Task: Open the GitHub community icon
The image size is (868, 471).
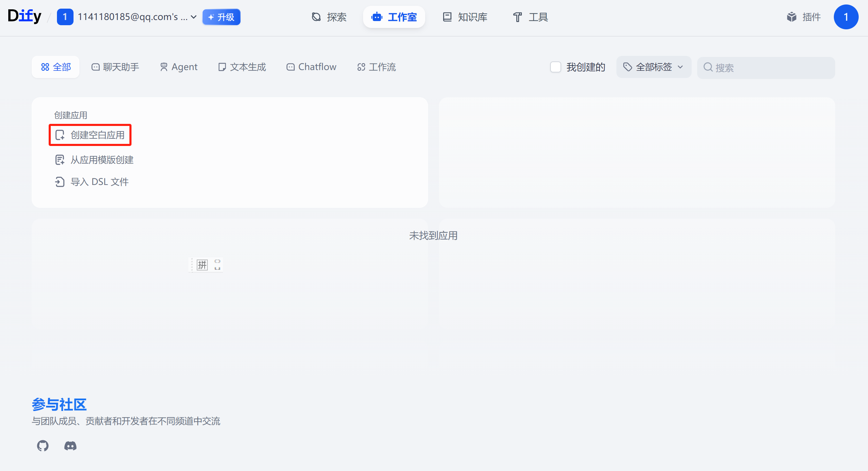Action: pyautogui.click(x=43, y=446)
